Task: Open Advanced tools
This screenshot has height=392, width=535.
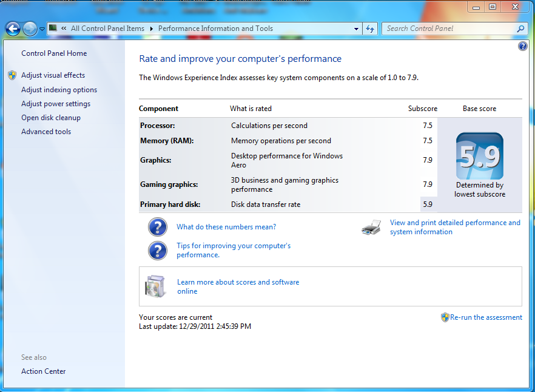Action: [46, 132]
